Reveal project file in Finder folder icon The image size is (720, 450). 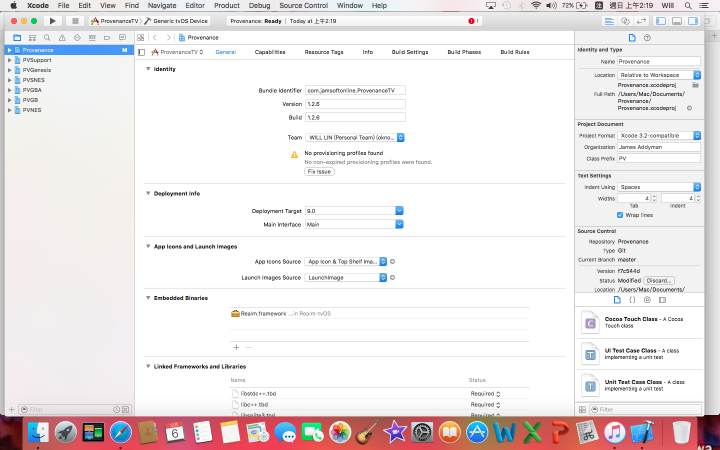tap(695, 85)
